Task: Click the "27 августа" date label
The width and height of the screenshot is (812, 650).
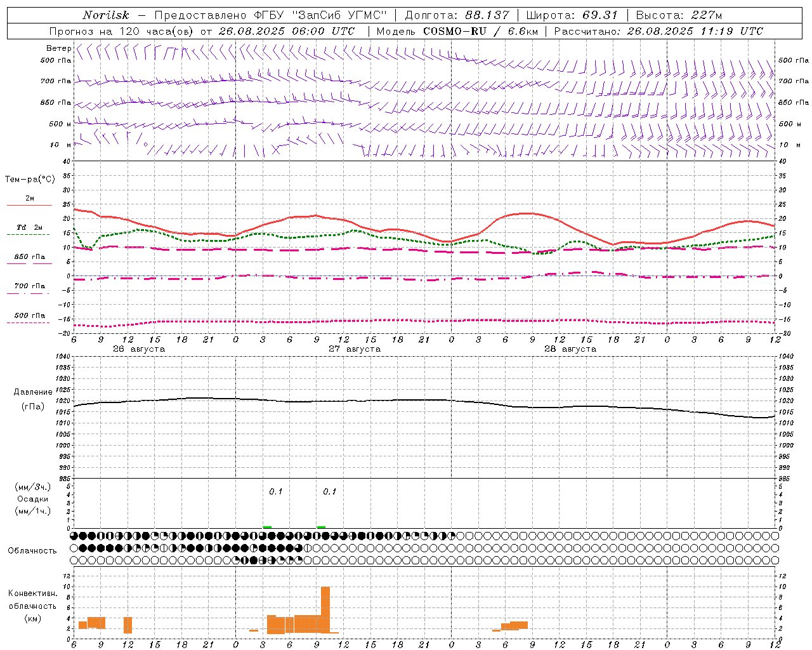Action: tap(355, 349)
